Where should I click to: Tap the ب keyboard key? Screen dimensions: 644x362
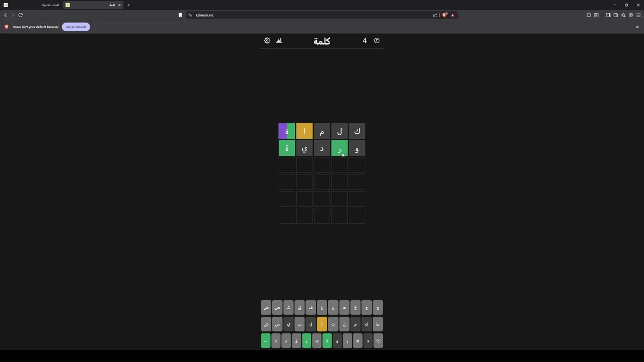coord(299,324)
